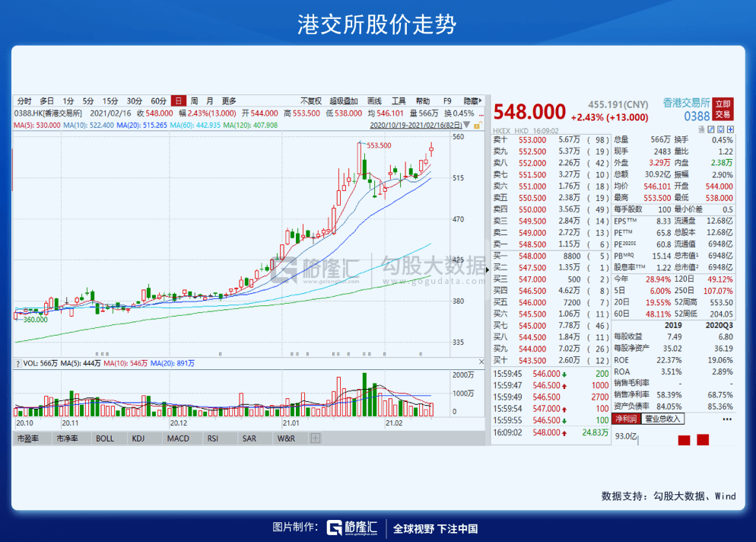Click the plus icon after W&R tab
Viewport: 756px width, 542px height.
316,438
